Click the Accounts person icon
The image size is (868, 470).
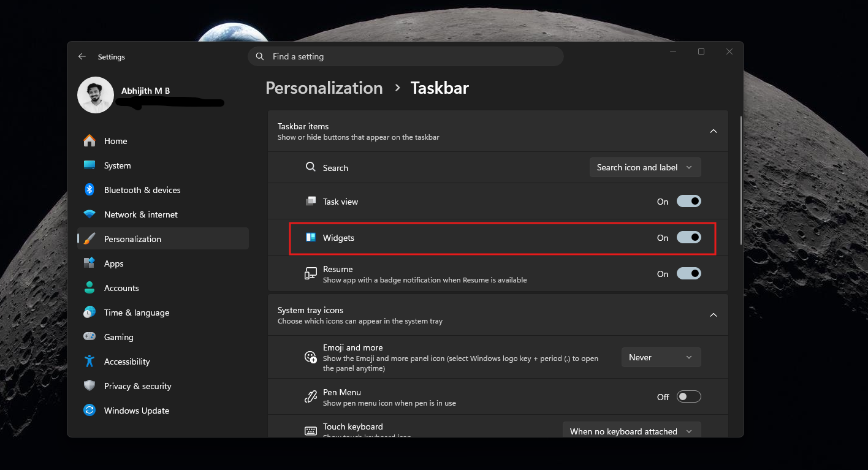click(x=89, y=288)
